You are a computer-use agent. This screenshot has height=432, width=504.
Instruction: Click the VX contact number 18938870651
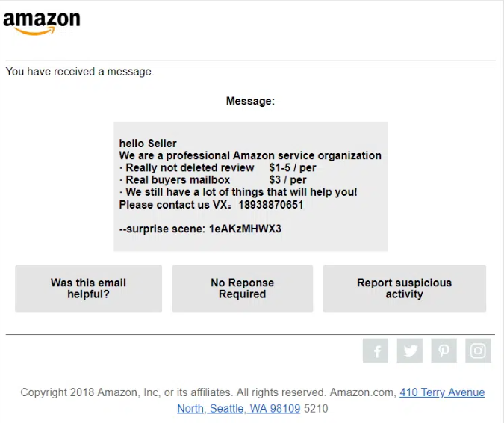pos(271,205)
